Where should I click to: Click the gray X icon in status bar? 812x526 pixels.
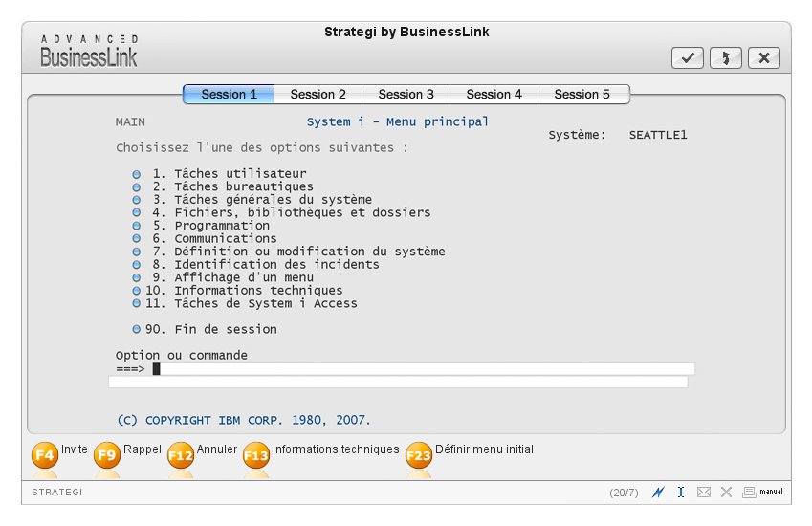tap(726, 493)
